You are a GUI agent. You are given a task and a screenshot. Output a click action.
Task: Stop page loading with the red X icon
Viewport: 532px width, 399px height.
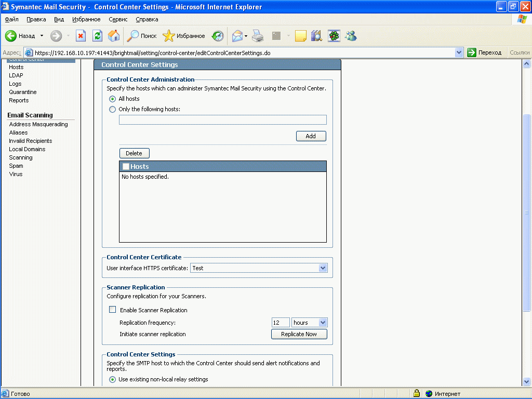[81, 36]
